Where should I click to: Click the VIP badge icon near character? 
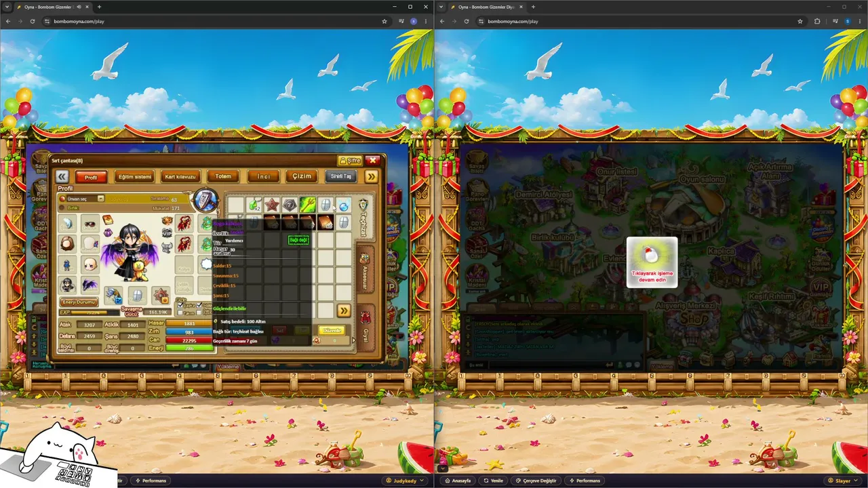click(x=167, y=233)
